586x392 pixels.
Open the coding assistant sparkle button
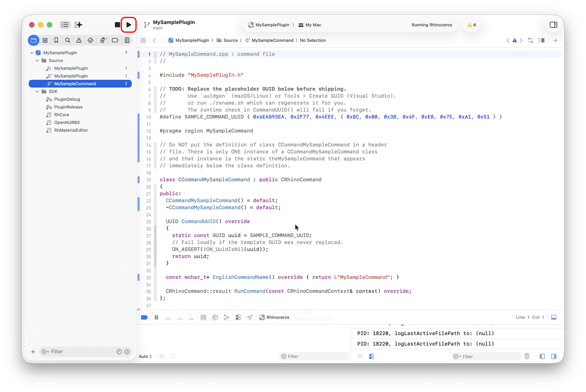click(x=78, y=25)
